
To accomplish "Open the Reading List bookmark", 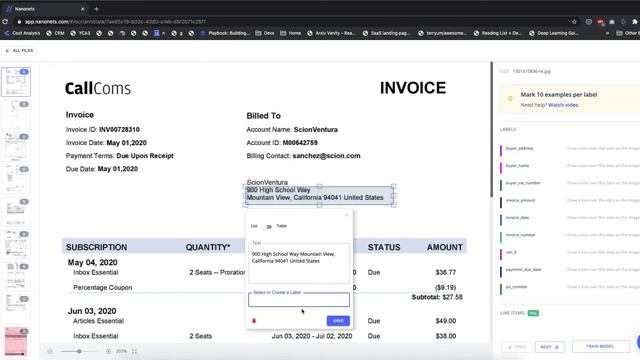I will pos(498,33).
